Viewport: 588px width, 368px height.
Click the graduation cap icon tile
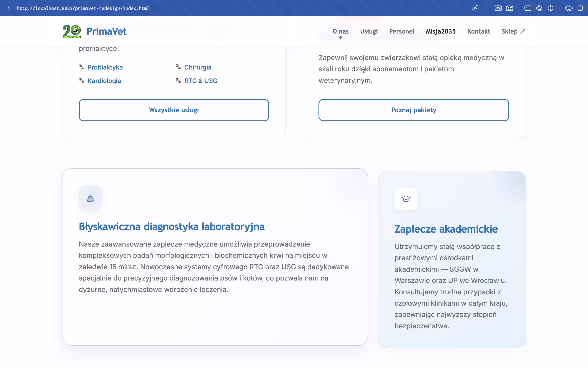[406, 199]
